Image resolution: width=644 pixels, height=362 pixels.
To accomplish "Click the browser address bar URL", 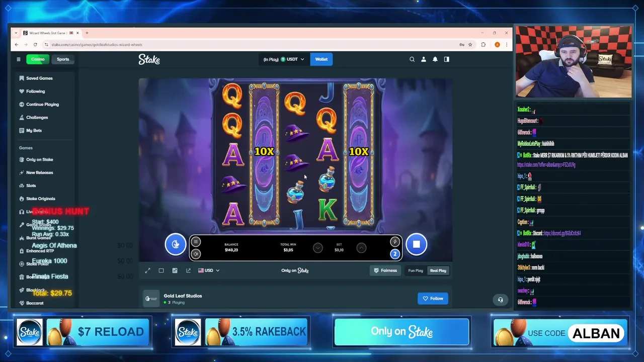I will 97,45.
